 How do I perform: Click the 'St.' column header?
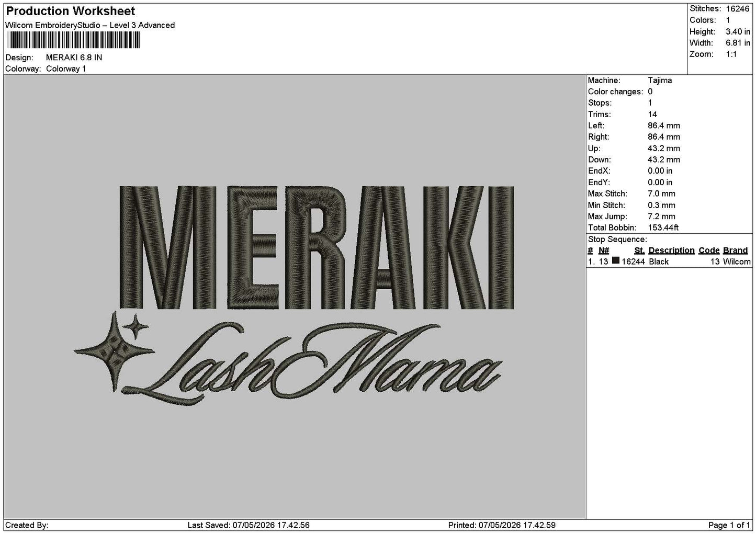[x=639, y=251]
